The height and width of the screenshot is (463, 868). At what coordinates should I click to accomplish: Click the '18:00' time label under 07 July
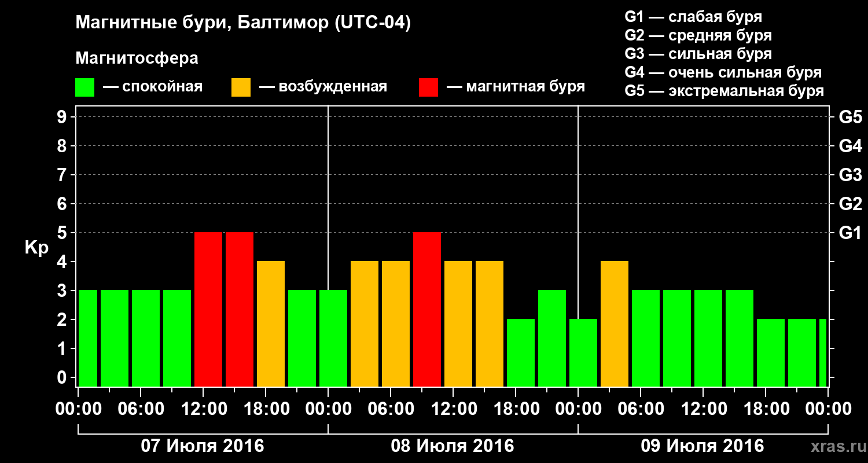pos(266,409)
